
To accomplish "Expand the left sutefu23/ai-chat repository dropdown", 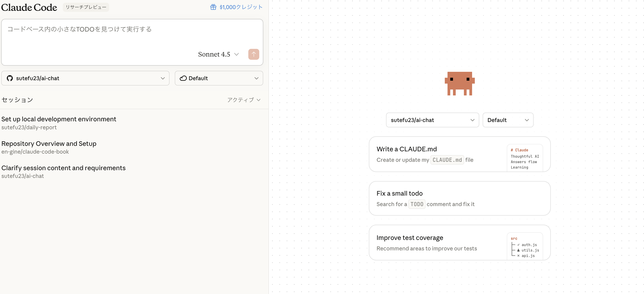I will click(x=85, y=78).
